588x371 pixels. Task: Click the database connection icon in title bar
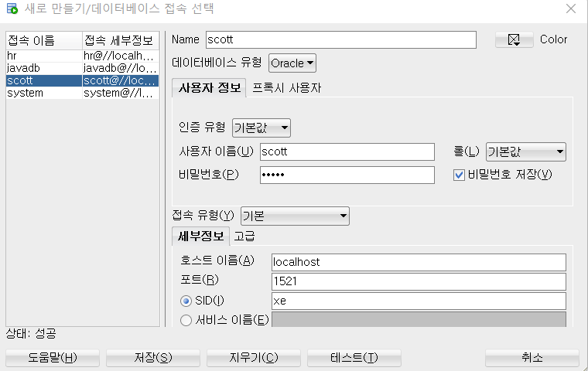(12, 9)
